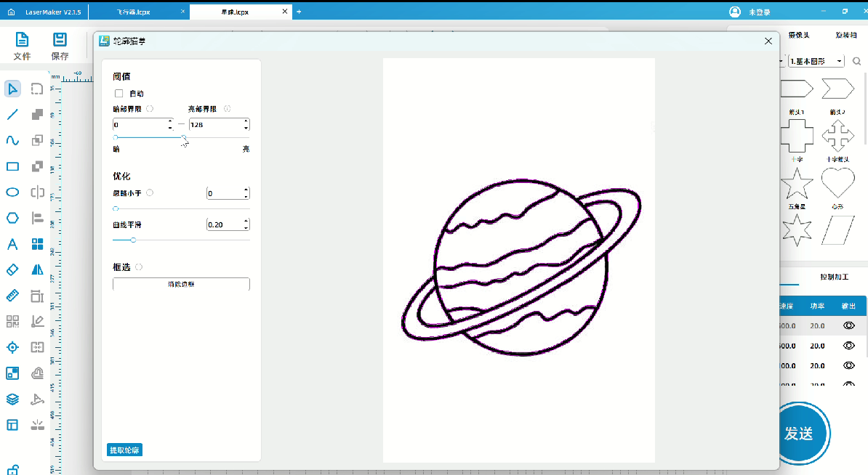
Task: Pick the line drawing tool
Action: 12,115
